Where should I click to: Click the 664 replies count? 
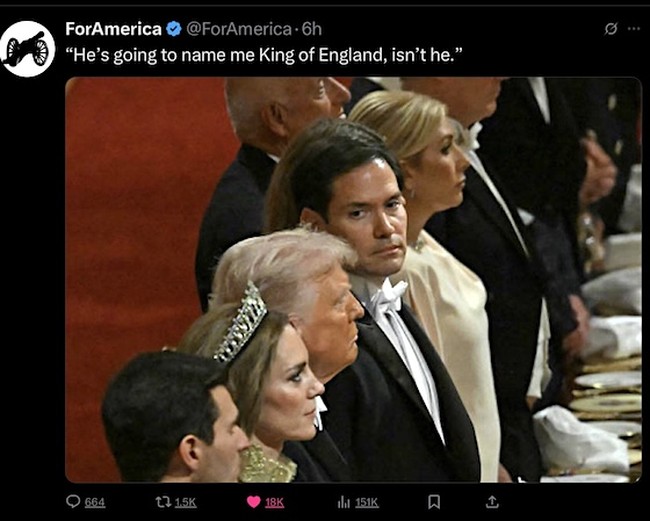(x=95, y=502)
